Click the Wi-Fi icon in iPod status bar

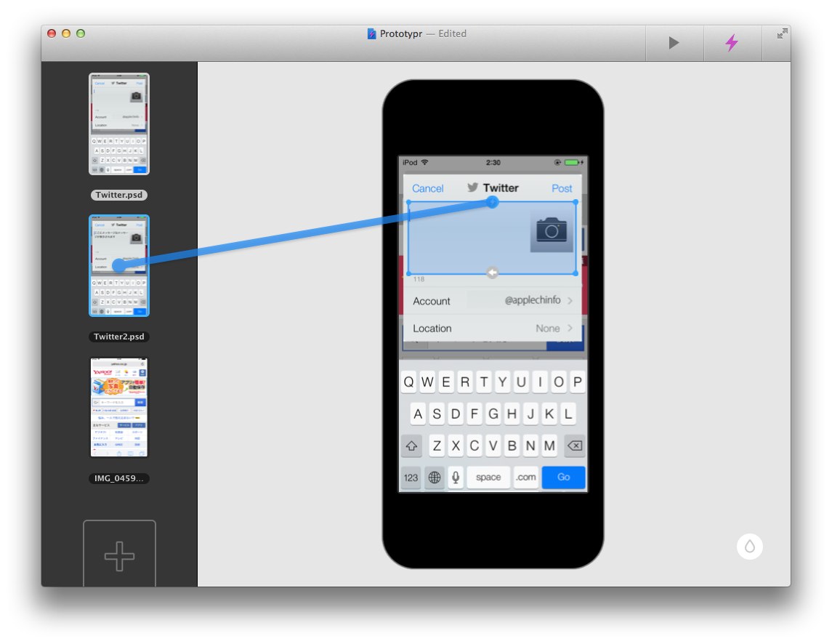(x=424, y=162)
